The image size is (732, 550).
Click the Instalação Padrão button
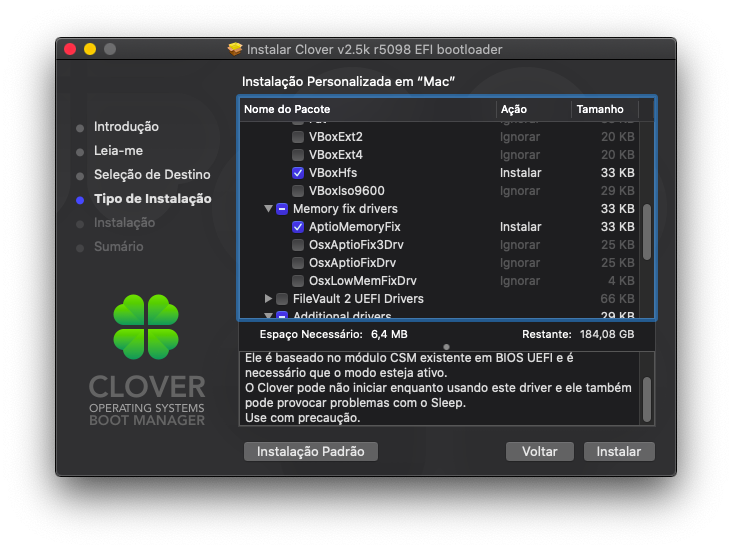coord(311,451)
